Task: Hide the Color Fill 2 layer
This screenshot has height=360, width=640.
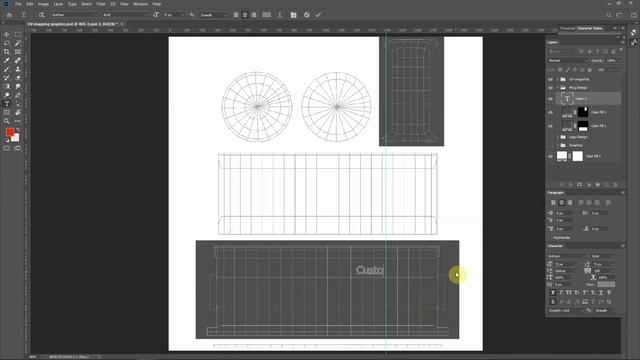Action: point(550,126)
